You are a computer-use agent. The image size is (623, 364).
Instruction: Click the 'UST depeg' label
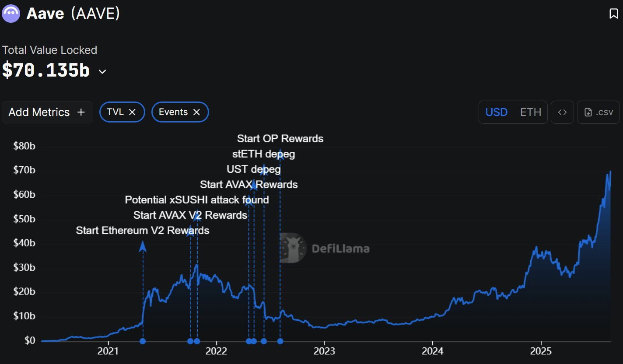click(x=254, y=169)
